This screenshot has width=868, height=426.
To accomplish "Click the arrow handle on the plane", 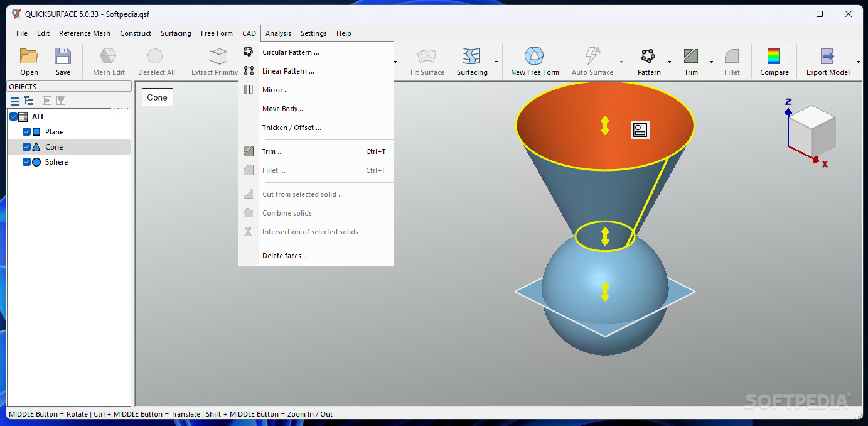I will (605, 292).
